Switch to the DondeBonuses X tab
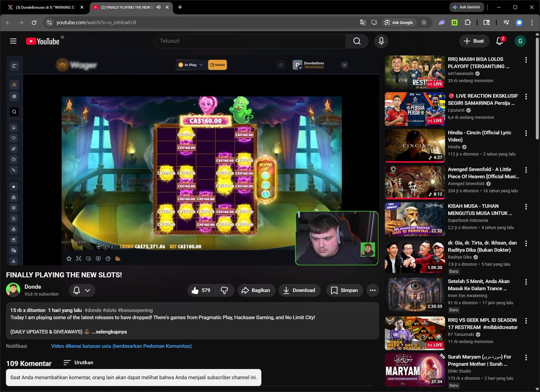This screenshot has width=540, height=392. pyautogui.click(x=45, y=7)
